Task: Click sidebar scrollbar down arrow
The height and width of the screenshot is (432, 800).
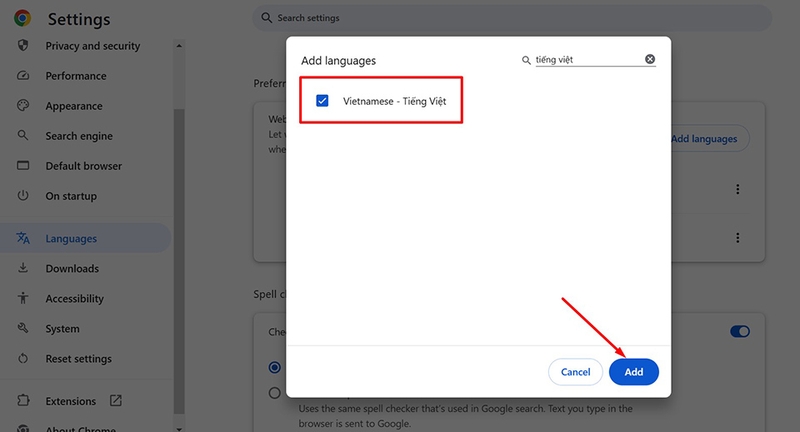Action: click(179, 428)
